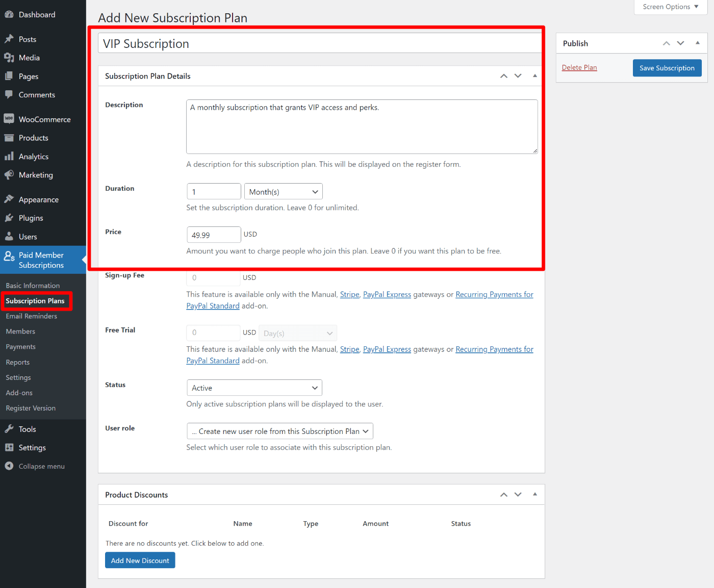Click PayPal Express link under Sign-up Fee
The height and width of the screenshot is (588, 714).
coord(387,294)
